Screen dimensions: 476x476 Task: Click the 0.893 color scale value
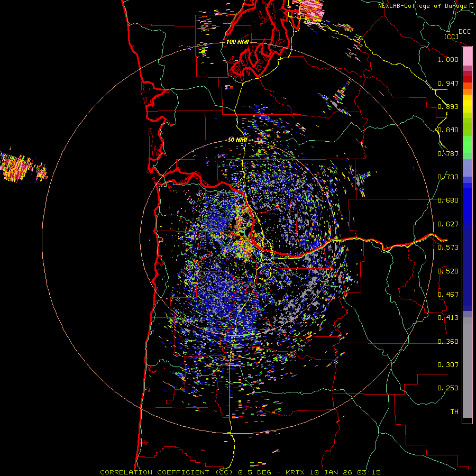[x=448, y=106]
